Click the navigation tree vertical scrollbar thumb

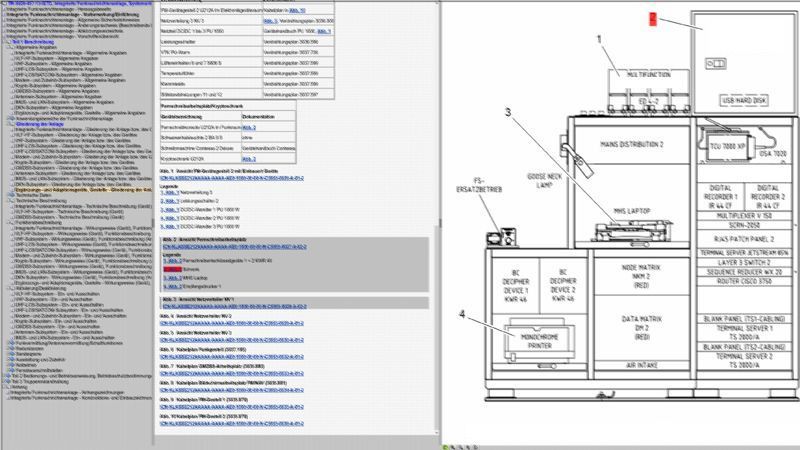click(x=153, y=223)
